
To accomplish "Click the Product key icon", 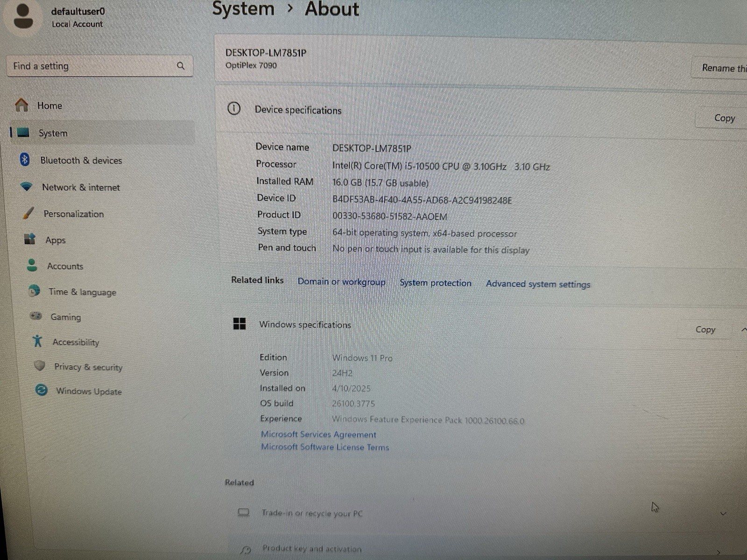I will click(x=246, y=550).
